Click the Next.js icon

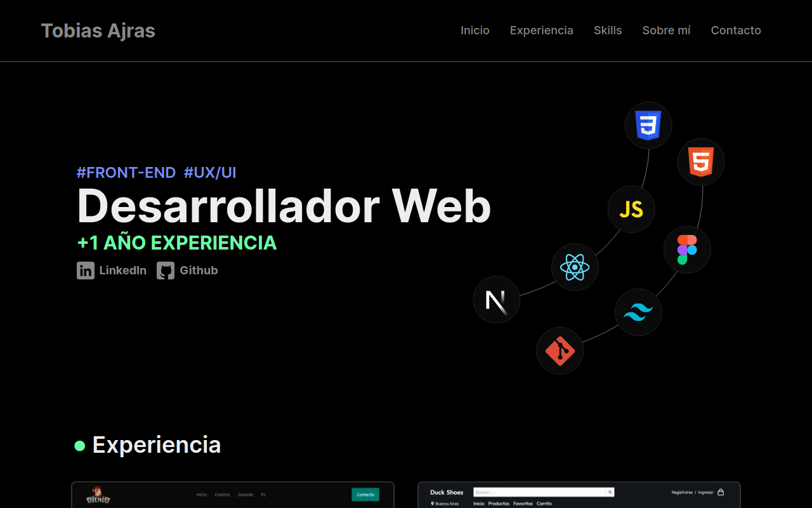pos(496,299)
